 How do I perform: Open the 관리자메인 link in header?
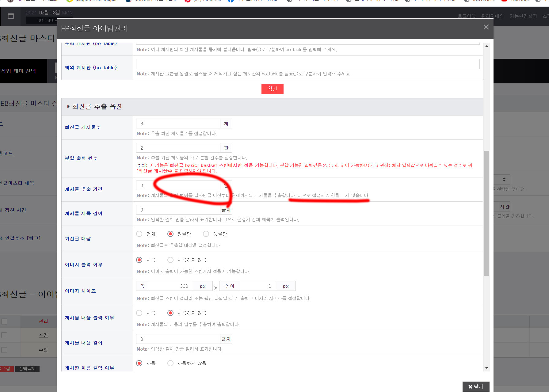pyautogui.click(x=492, y=16)
